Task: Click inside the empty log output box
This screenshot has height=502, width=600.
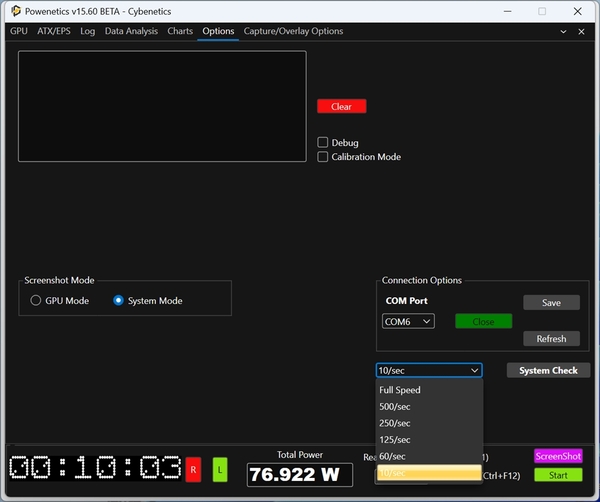Action: [162, 106]
